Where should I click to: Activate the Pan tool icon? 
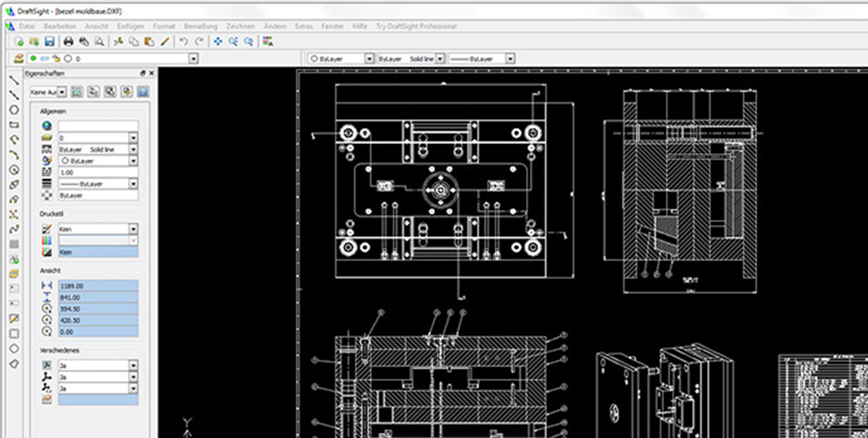[x=218, y=42]
